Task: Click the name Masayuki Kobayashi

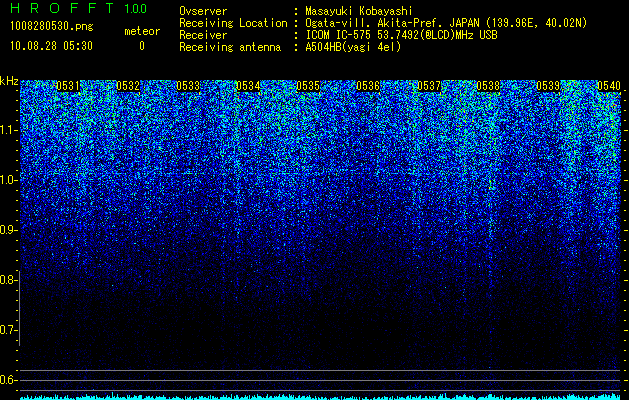Action: pos(359,11)
